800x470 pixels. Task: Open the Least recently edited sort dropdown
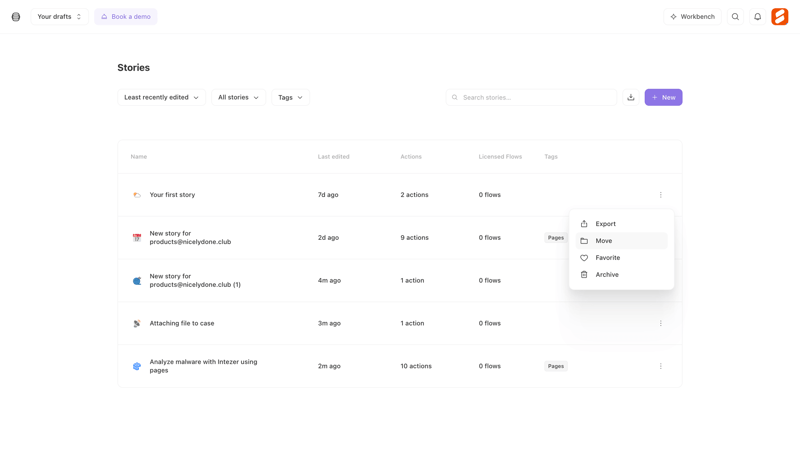tap(161, 97)
